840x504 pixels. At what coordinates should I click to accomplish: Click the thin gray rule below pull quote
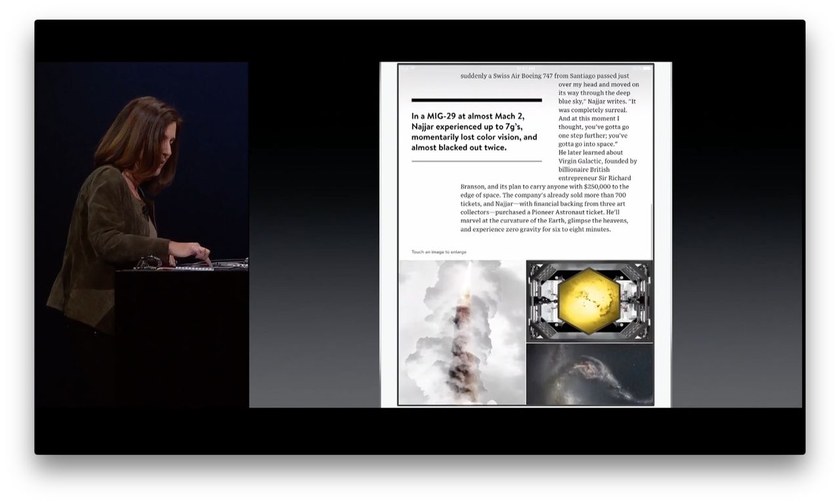pyautogui.click(x=476, y=161)
